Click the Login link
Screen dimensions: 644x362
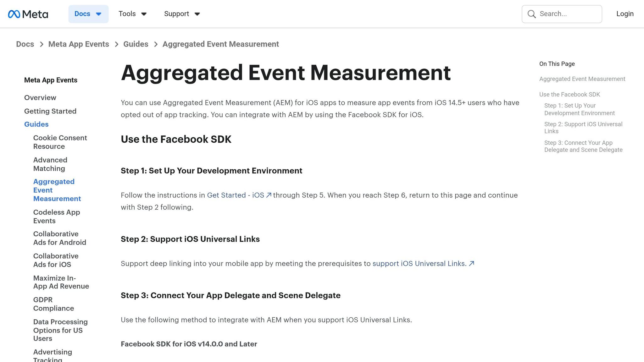tap(625, 14)
